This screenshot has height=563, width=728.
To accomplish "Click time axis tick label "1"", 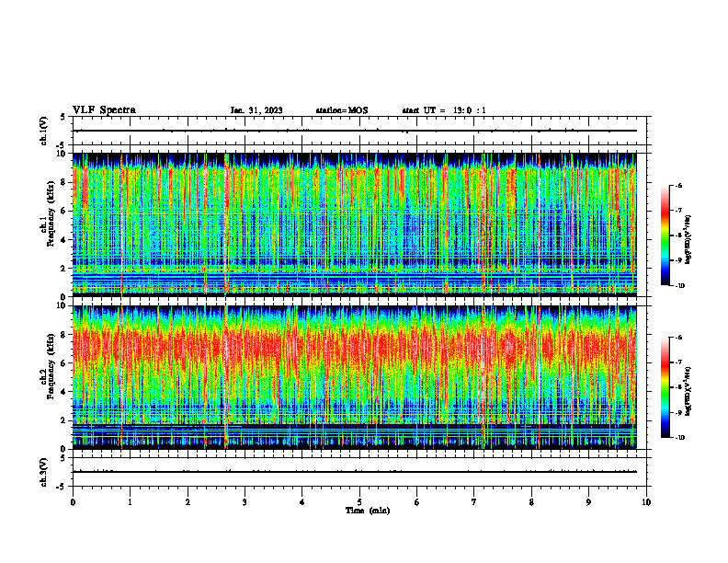I will point(130,502).
